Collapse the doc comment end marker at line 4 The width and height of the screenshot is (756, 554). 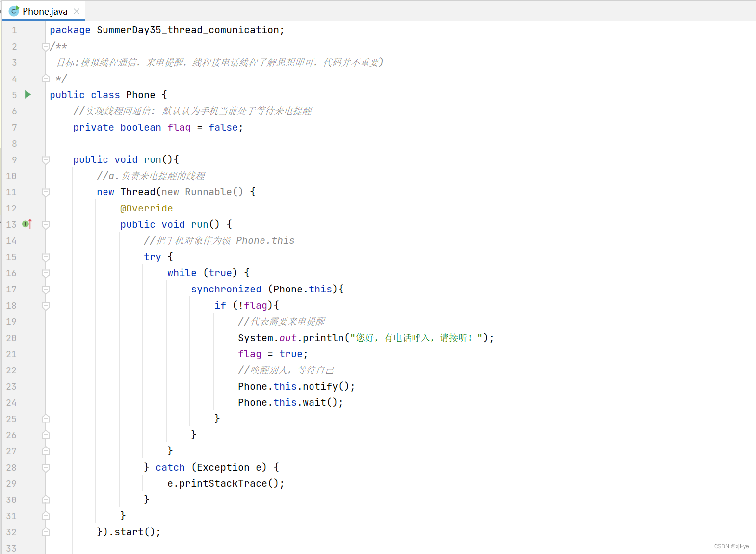pos(46,79)
